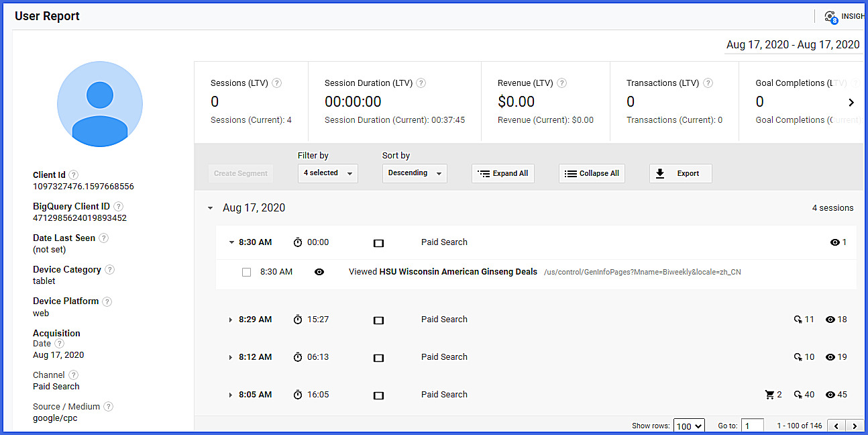Click the help icon beside Session Duration (LTV)
The width and height of the screenshot is (868, 435).
[421, 83]
